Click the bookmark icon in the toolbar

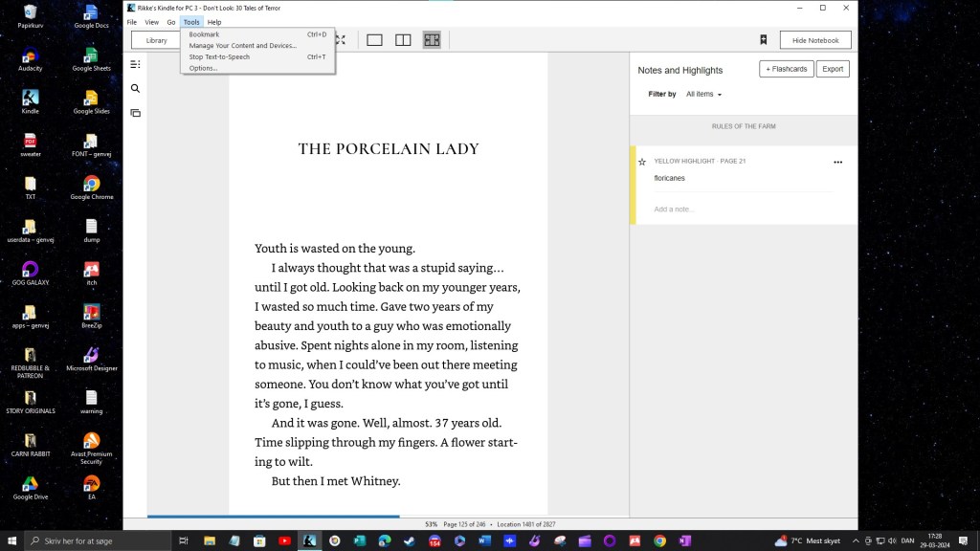763,40
